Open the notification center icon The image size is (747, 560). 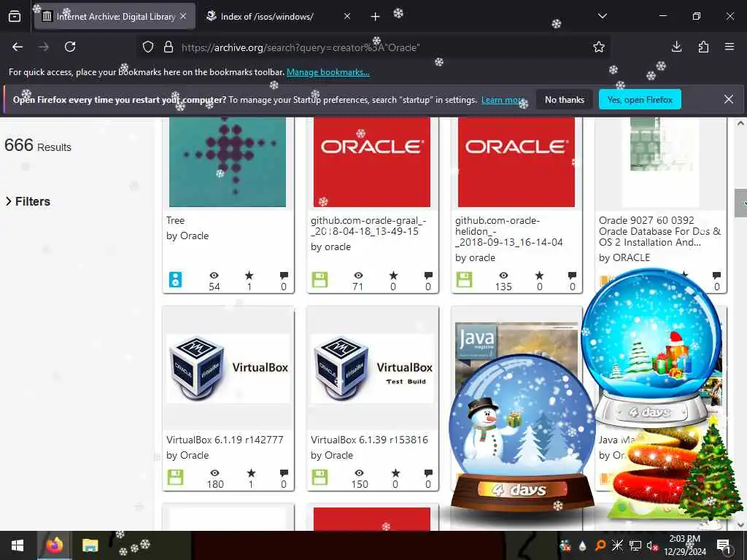pos(724,545)
